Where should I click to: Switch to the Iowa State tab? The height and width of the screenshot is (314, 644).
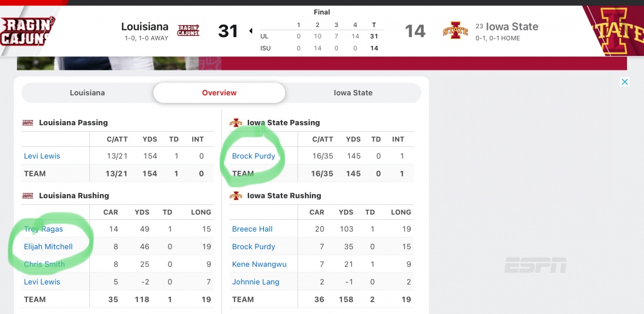point(353,93)
